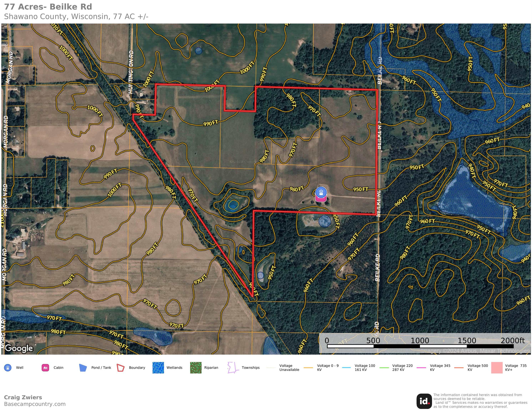This screenshot has height=411, width=532.
Task: Click the pond marker circle south of the cabin
Action: click(x=325, y=221)
